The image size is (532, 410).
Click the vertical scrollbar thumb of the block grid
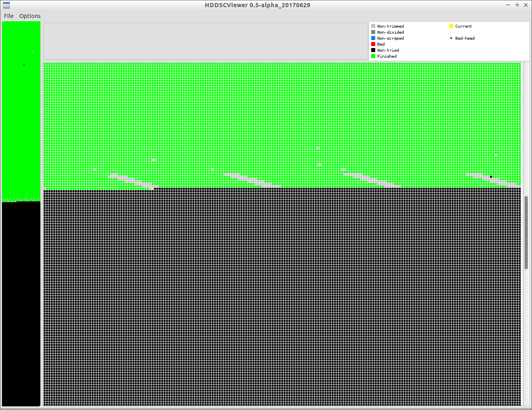(526, 232)
